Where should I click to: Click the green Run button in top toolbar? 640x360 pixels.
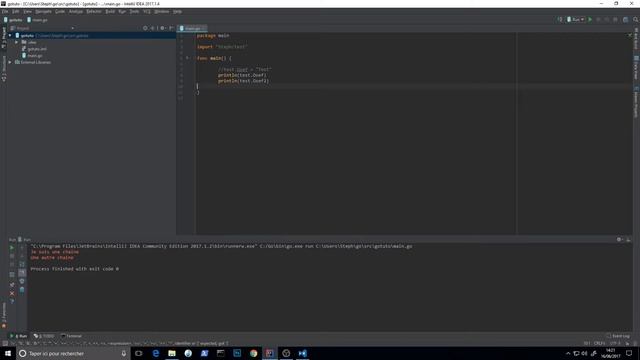click(590, 19)
